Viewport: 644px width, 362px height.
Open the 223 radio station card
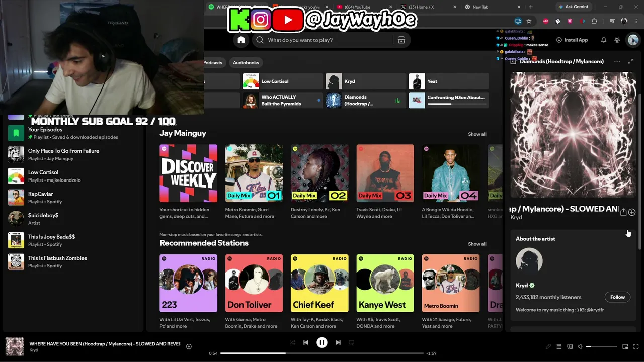(x=189, y=292)
